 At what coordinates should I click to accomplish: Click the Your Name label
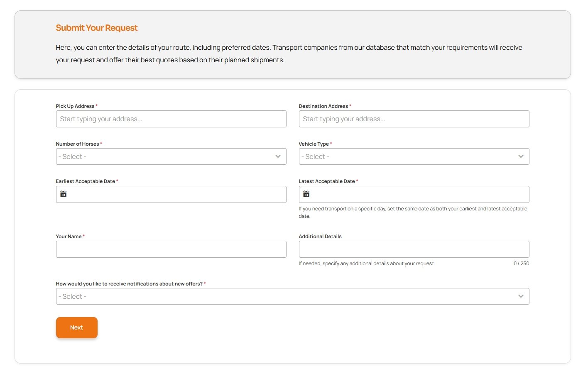point(69,237)
